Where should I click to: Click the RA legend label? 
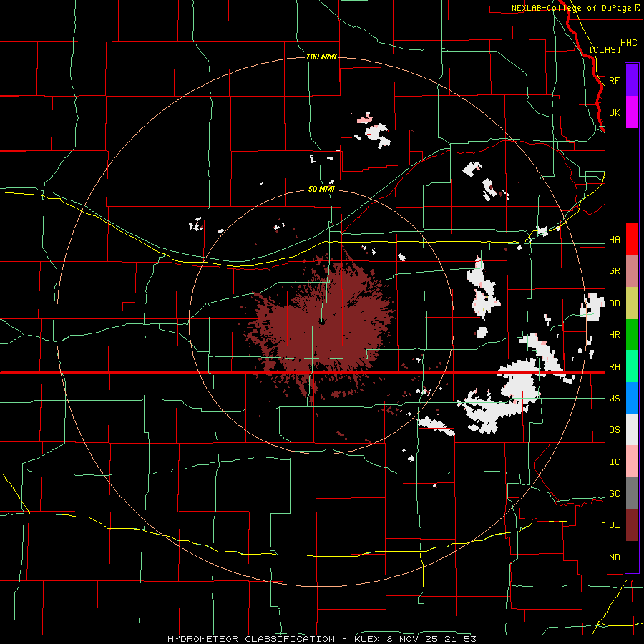coord(614,367)
